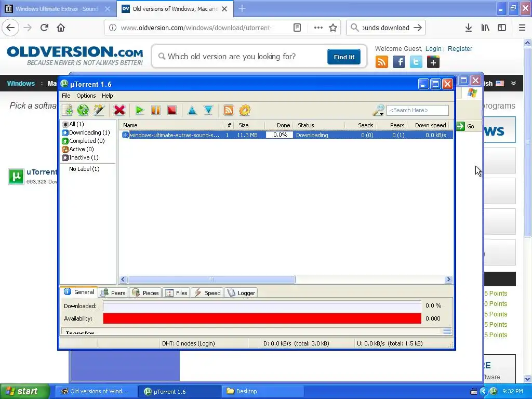Click the Downloaded progress bar
This screenshot has width=532, height=399.
(x=262, y=306)
